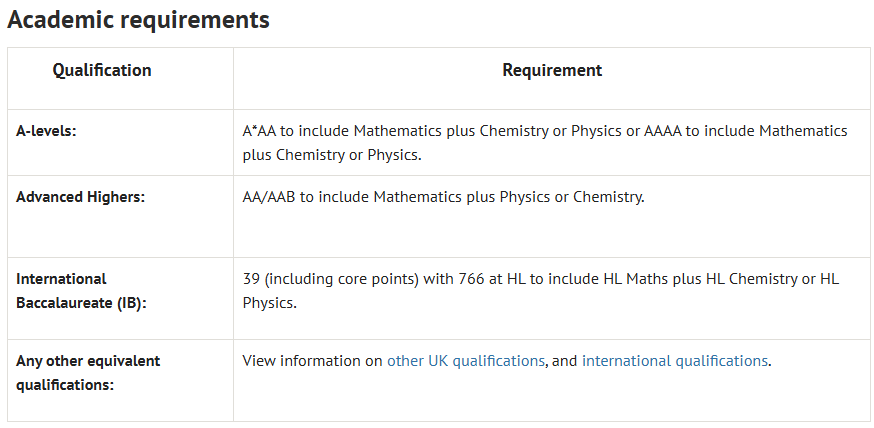Viewport: 874px width, 428px height.
Task: Click the Qualification column header
Action: point(102,70)
